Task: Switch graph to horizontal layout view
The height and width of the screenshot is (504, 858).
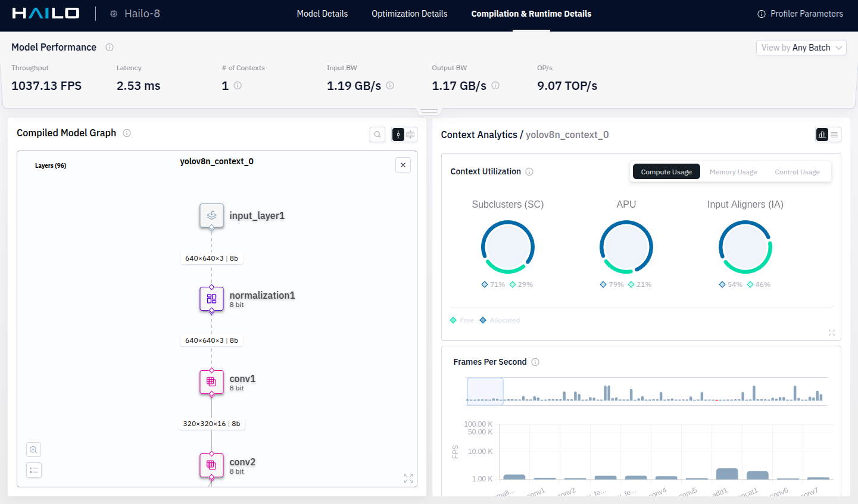Action: pos(411,134)
